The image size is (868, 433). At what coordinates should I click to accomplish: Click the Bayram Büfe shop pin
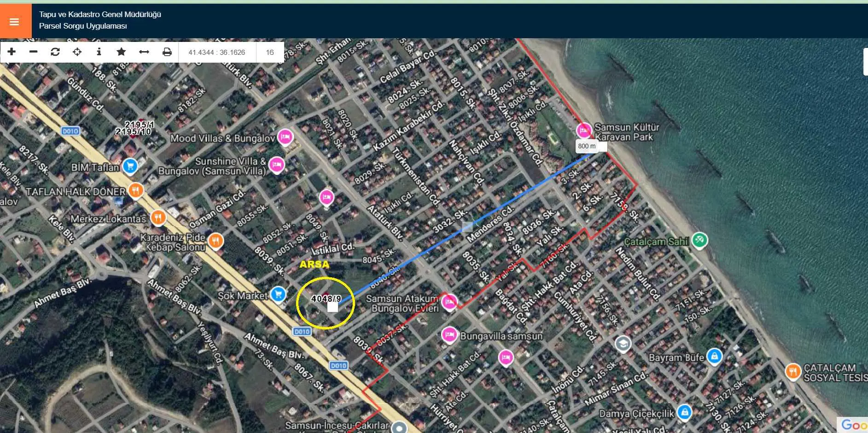pyautogui.click(x=714, y=356)
